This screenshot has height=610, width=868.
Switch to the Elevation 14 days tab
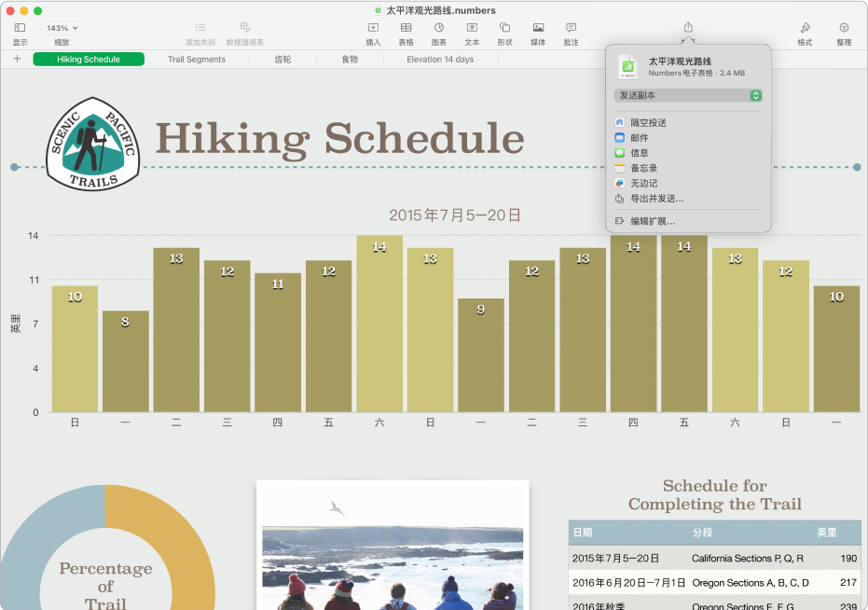[x=440, y=60]
